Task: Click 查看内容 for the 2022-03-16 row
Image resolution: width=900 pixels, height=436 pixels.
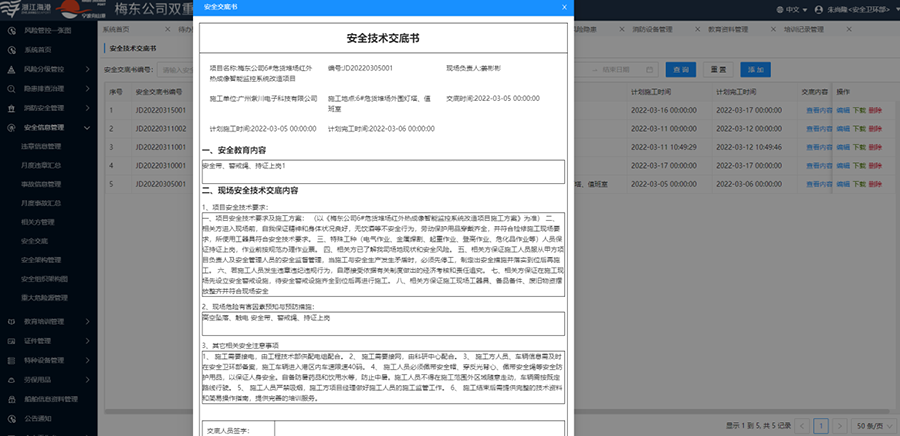Action: (x=817, y=110)
